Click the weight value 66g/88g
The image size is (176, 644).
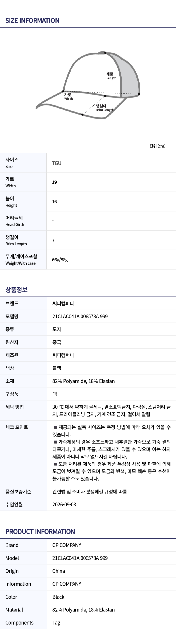click(x=60, y=260)
